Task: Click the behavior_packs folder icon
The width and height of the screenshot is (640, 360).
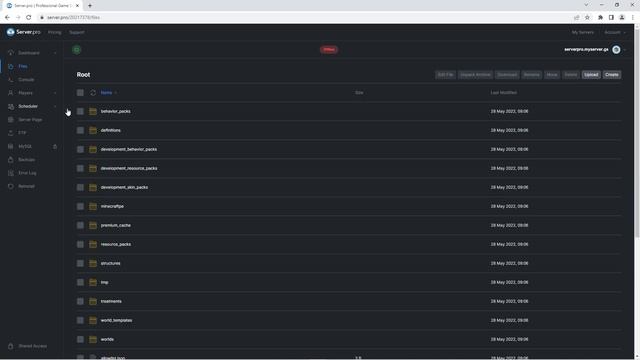Action: 93,111
